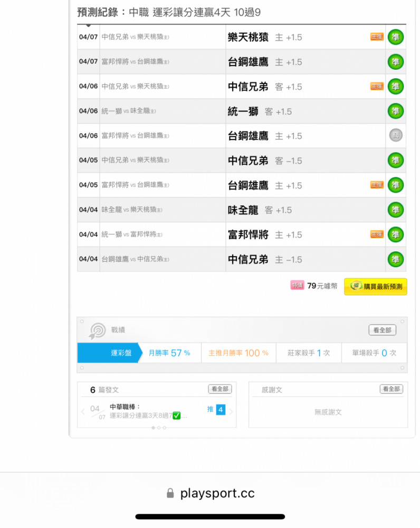This screenshot has width=420, height=528.
Task: Click green 準 icon on 04/05 中信兄弟 row
Action: coord(395,161)
